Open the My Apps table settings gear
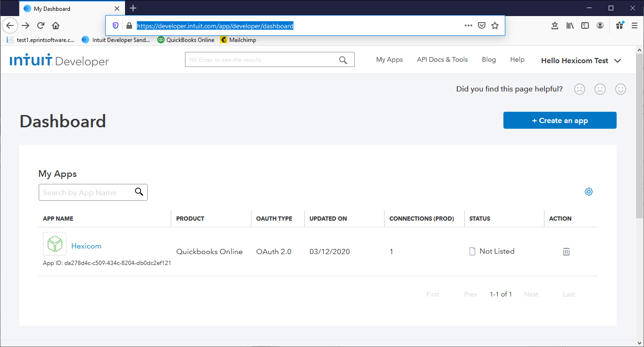 point(589,192)
